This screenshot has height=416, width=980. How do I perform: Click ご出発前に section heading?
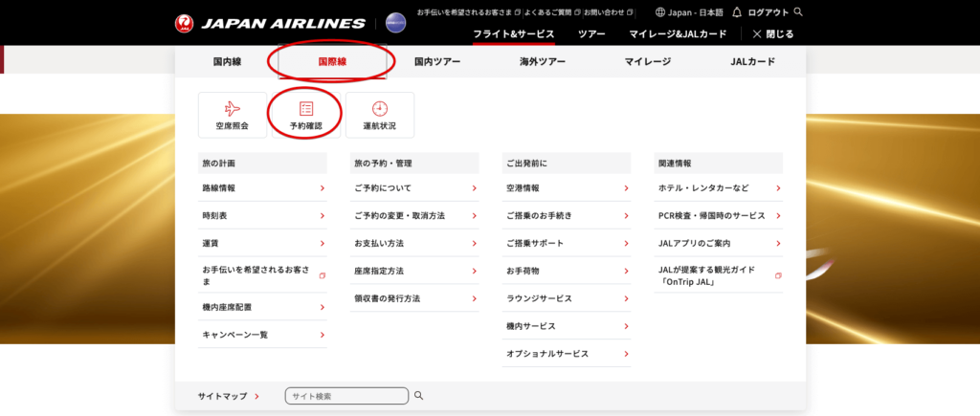point(567,163)
